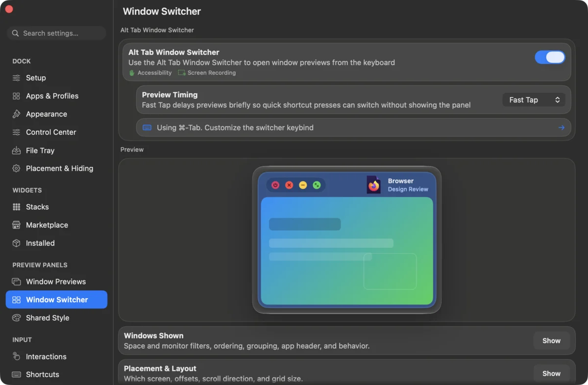Select the Stacks widget page

tap(56, 207)
